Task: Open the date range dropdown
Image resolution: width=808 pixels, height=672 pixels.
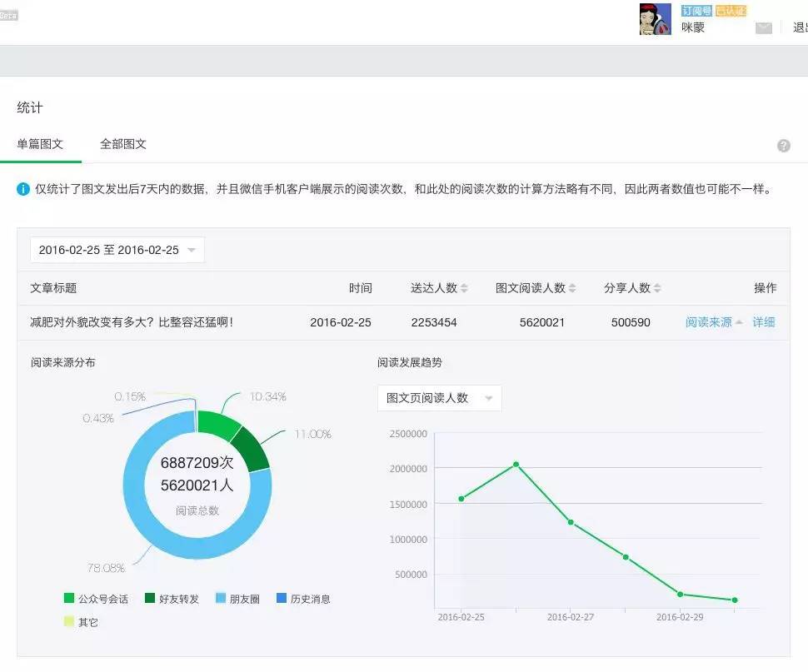Action: pos(117,250)
